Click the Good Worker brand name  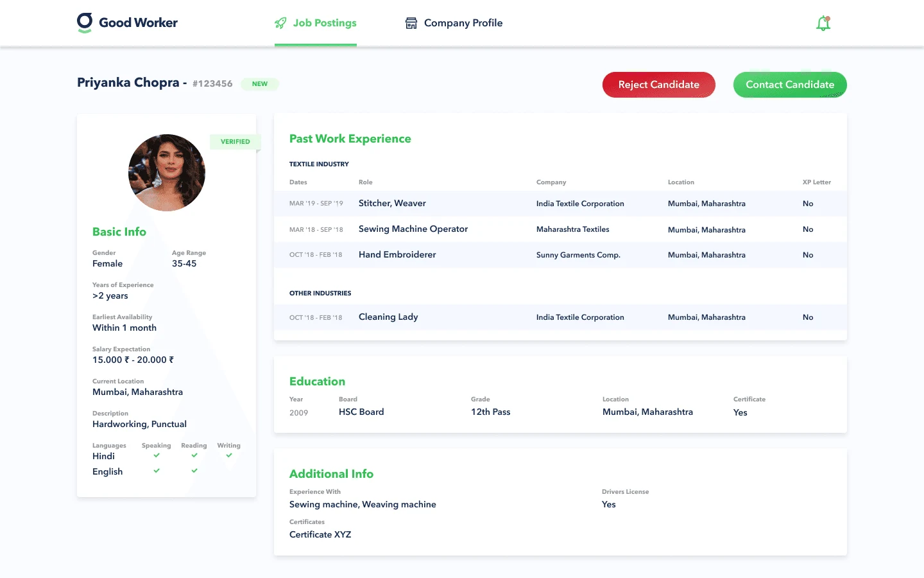coord(139,22)
